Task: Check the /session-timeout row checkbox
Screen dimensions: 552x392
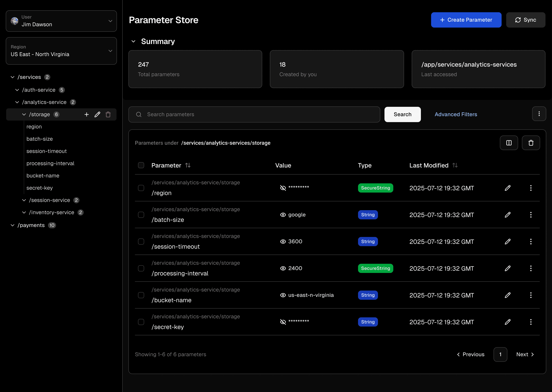Action: click(141, 242)
